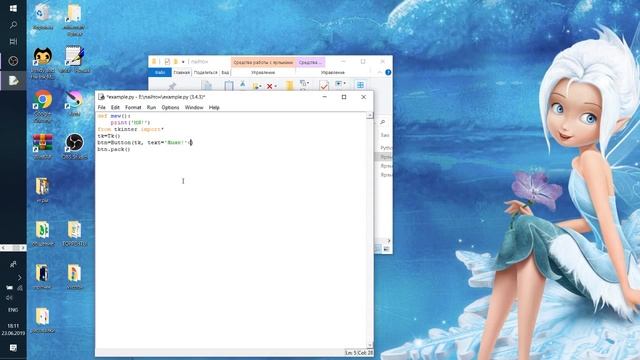Click the tk=Tk() line in editor

point(109,136)
